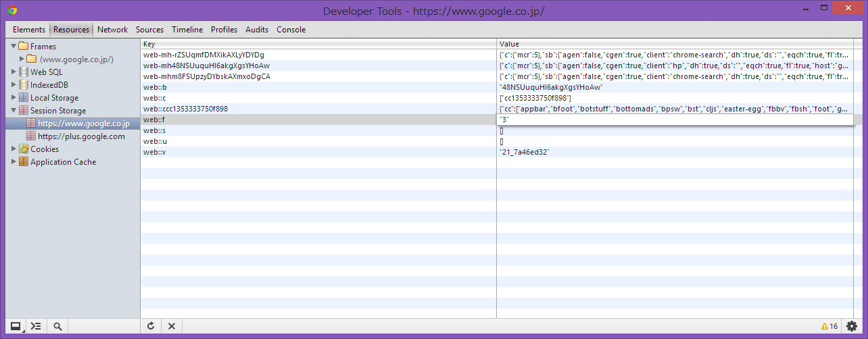Switch to the Timeline tab
Image resolution: width=868 pixels, height=339 pixels.
(187, 30)
